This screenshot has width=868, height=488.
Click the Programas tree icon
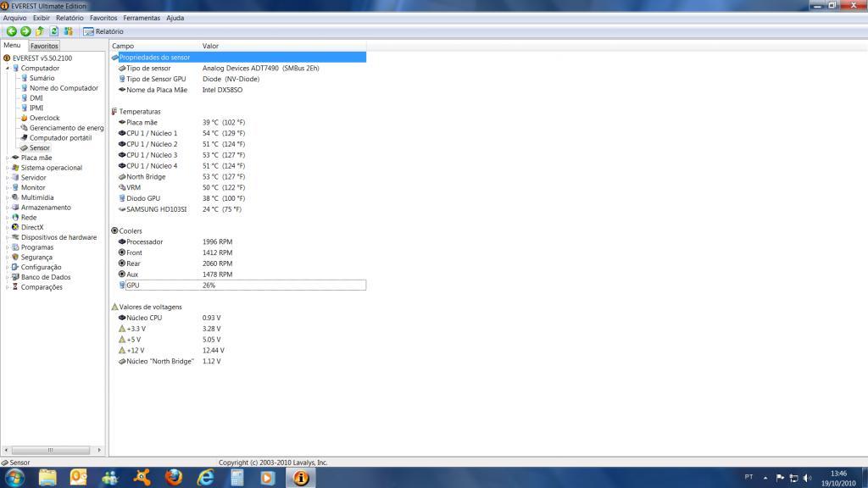pyautogui.click(x=15, y=247)
